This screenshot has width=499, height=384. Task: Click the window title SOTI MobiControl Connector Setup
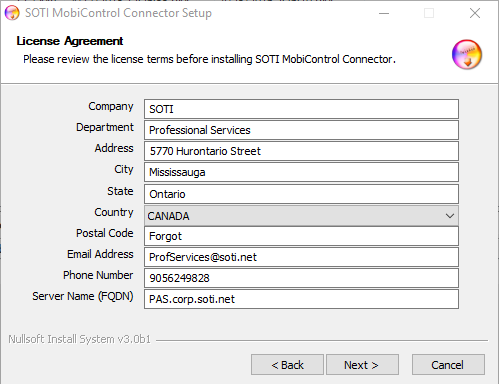click(x=118, y=13)
